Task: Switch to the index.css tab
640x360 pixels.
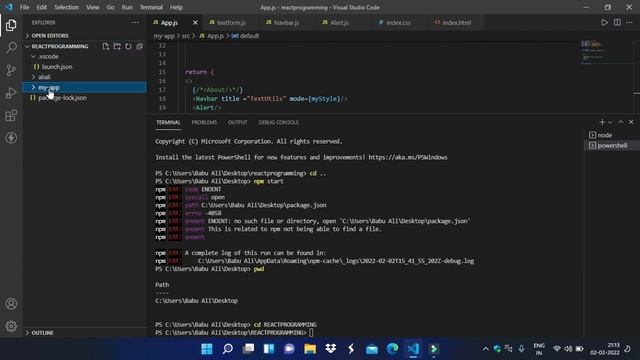Action: point(398,22)
